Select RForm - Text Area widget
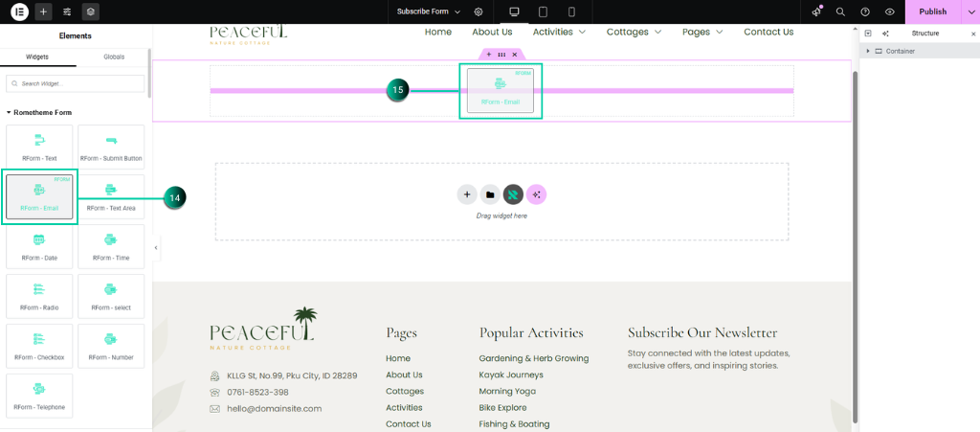980x432 pixels. tap(111, 197)
